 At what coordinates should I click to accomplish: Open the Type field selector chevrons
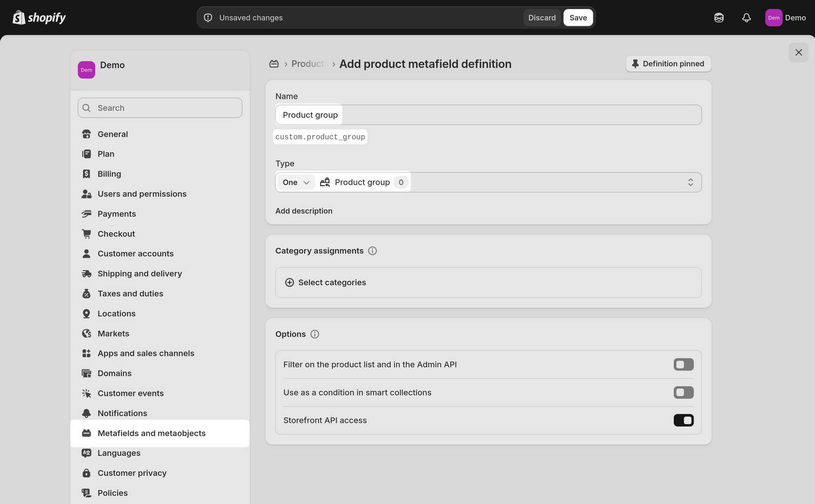(690, 182)
